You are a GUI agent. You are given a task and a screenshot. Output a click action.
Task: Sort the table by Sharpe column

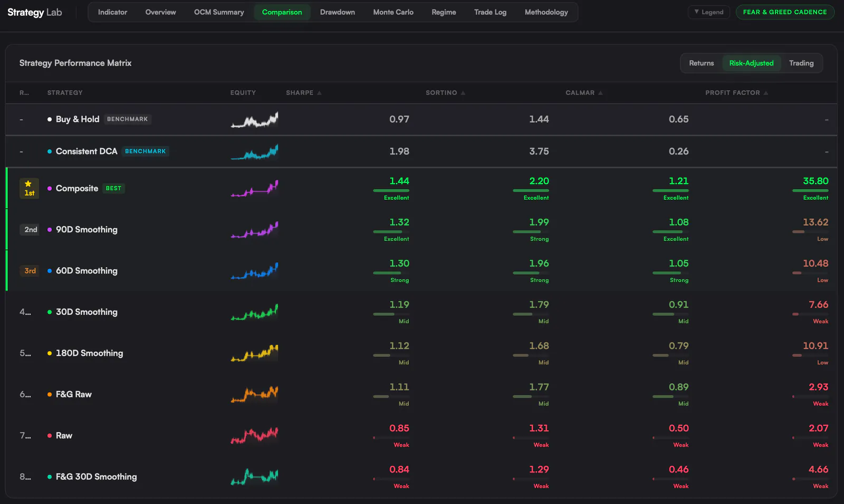(x=304, y=93)
